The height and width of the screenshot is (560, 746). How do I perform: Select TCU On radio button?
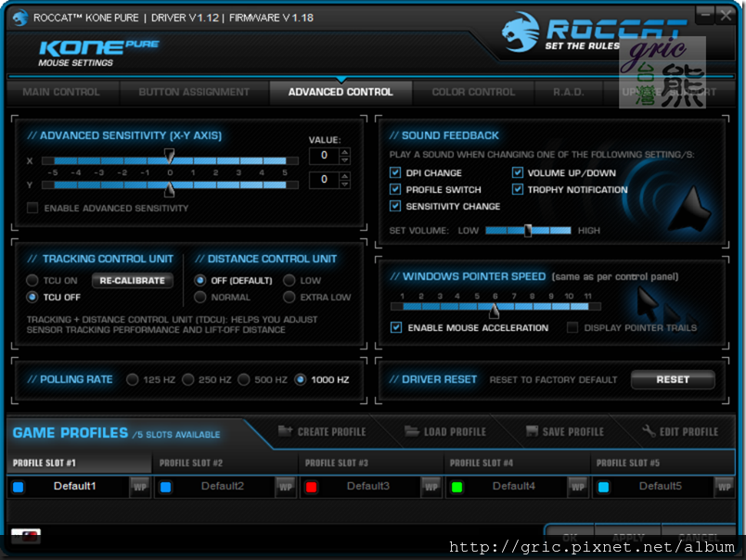32,281
